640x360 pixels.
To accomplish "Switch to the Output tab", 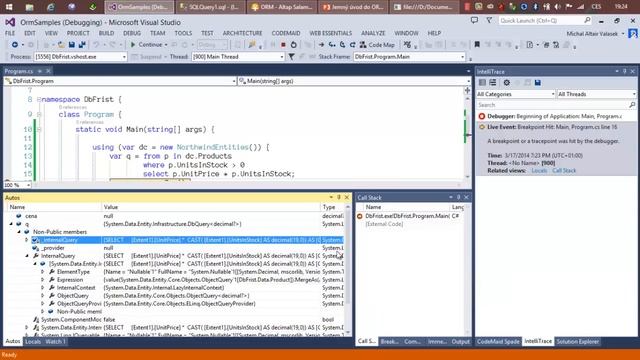I will pyautogui.click(x=460, y=342).
